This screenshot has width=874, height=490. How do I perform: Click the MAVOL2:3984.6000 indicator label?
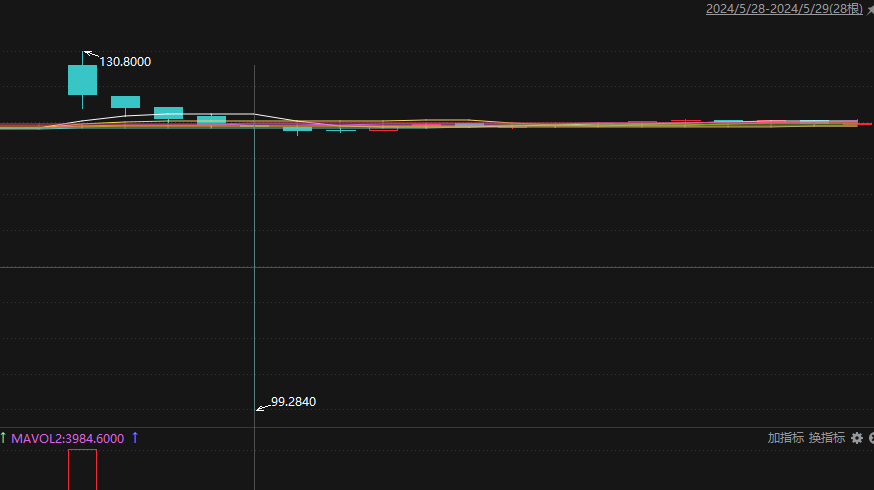click(67, 439)
